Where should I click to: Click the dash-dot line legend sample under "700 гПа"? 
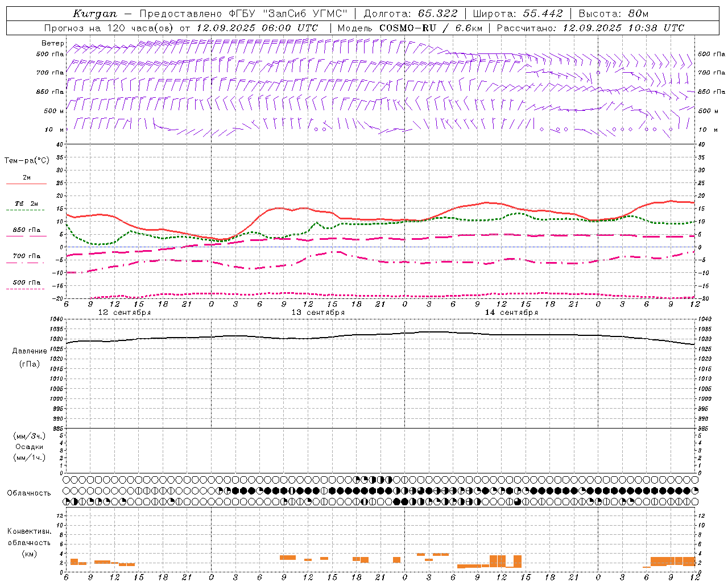click(25, 263)
